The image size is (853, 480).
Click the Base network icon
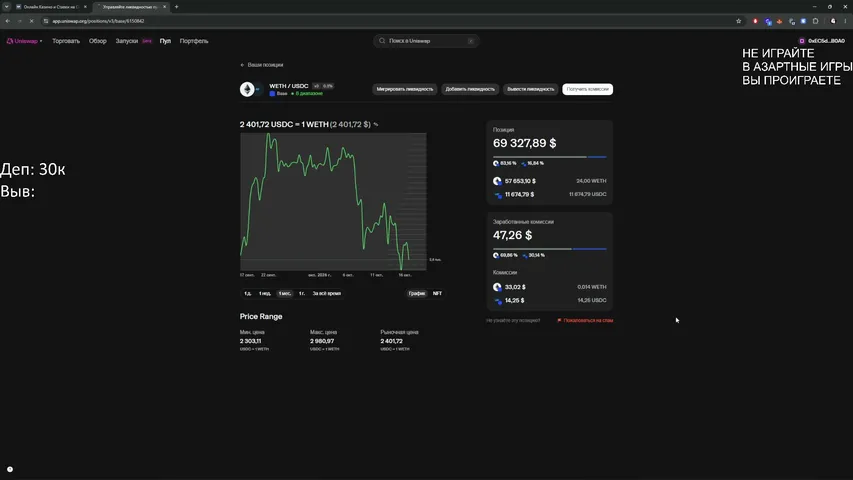(x=273, y=94)
